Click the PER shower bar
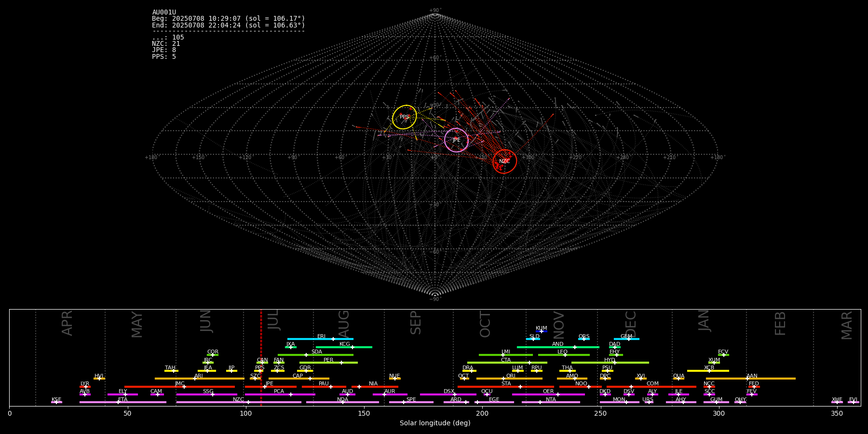The width and height of the screenshot is (868, 434). 328,363
